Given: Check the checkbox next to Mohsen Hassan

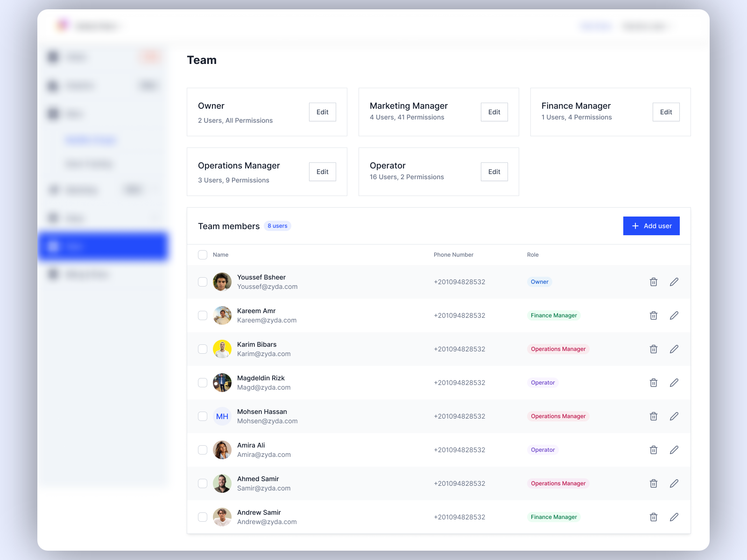Looking at the screenshot, I should [203, 416].
